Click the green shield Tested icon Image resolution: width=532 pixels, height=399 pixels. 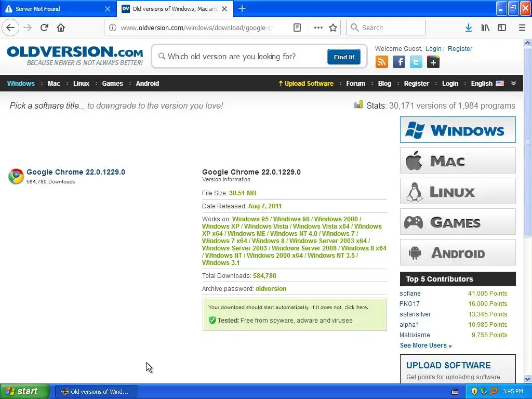click(x=212, y=320)
